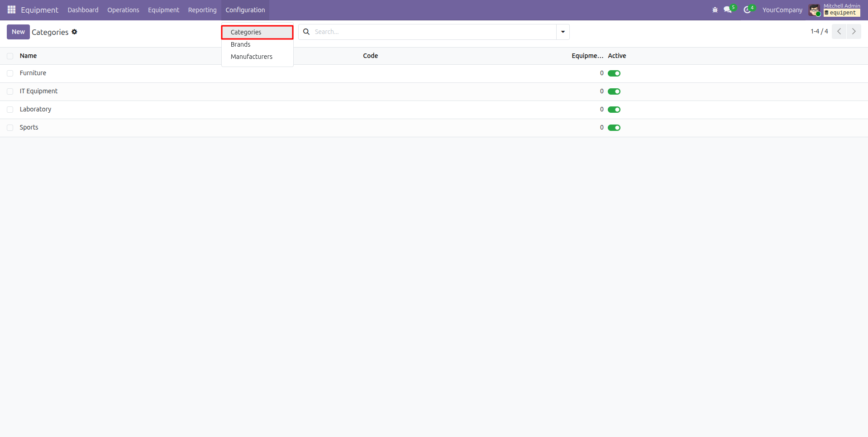Screen dimensions: 868x437
Task: Open the Furniture category record
Action: [x=33, y=73]
